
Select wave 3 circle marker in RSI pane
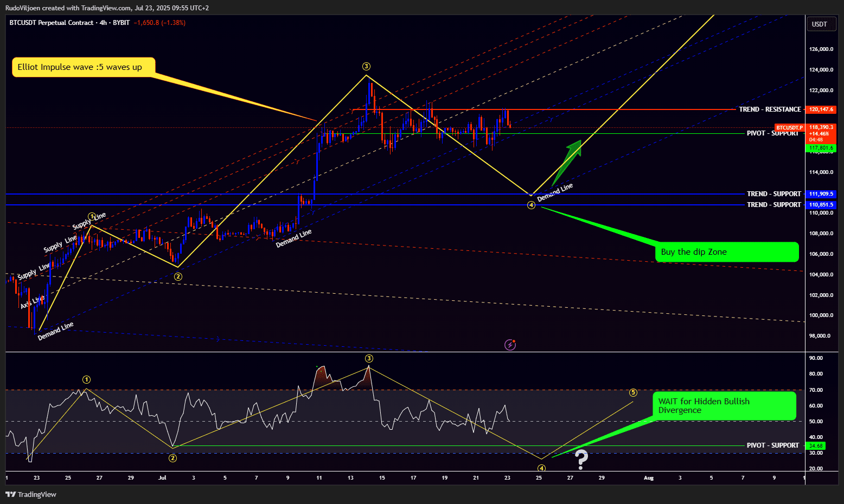click(369, 358)
